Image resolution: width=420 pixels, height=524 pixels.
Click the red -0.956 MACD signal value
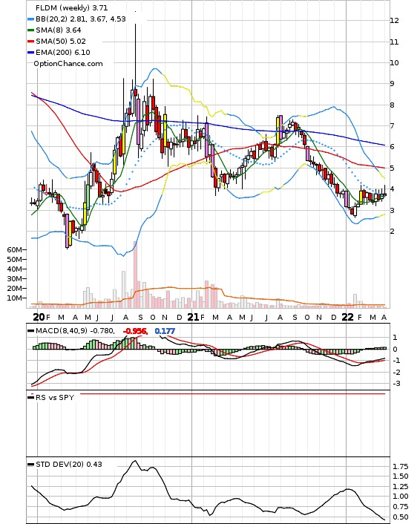(135, 331)
